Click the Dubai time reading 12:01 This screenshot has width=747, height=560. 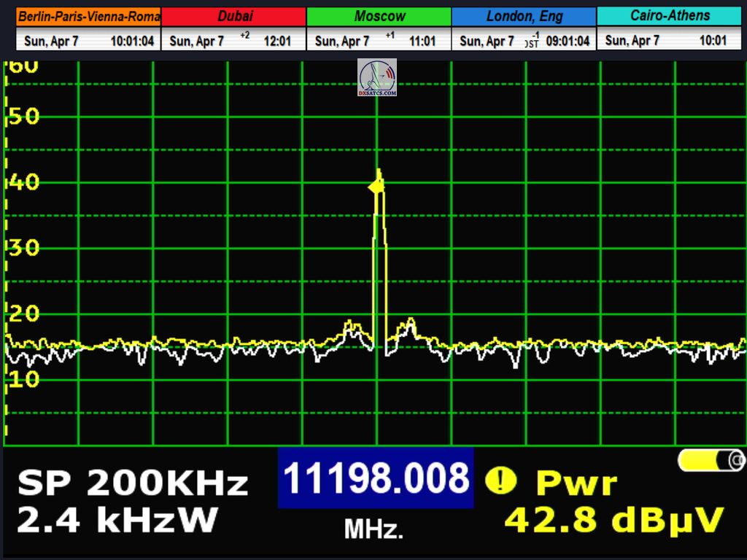[277, 42]
